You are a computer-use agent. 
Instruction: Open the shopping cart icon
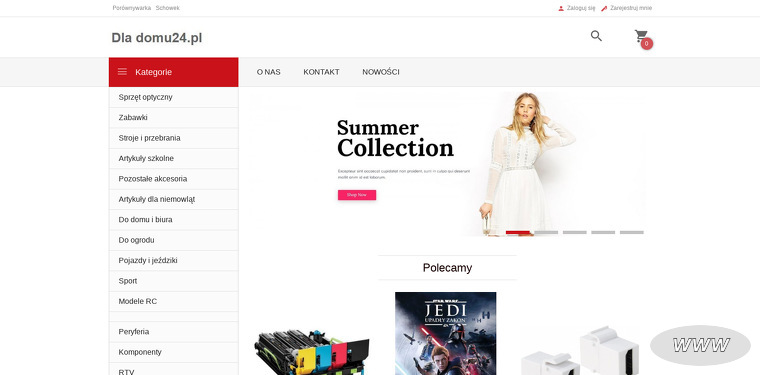pyautogui.click(x=641, y=35)
